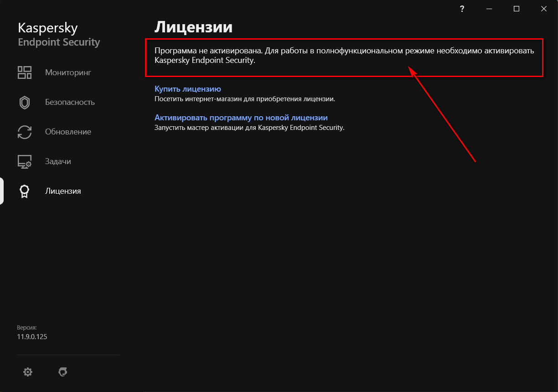Select the Задачи menu item
558x392 pixels.
coord(58,161)
